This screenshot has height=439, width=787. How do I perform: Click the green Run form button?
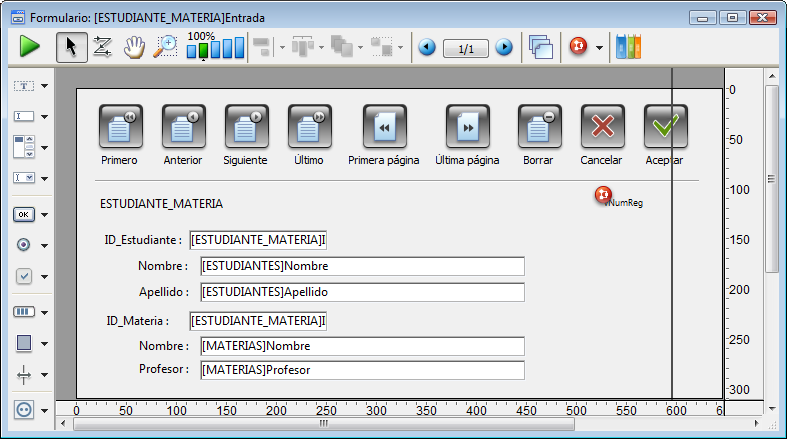(x=29, y=47)
